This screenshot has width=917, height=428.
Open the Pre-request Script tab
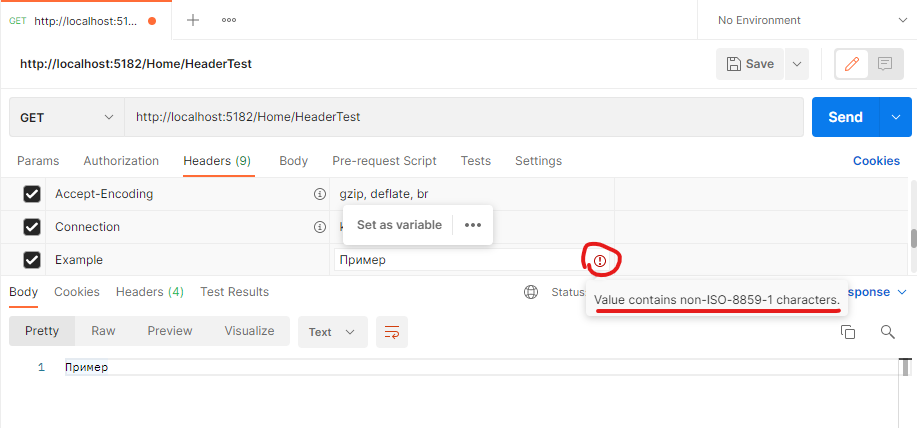pyautogui.click(x=384, y=161)
